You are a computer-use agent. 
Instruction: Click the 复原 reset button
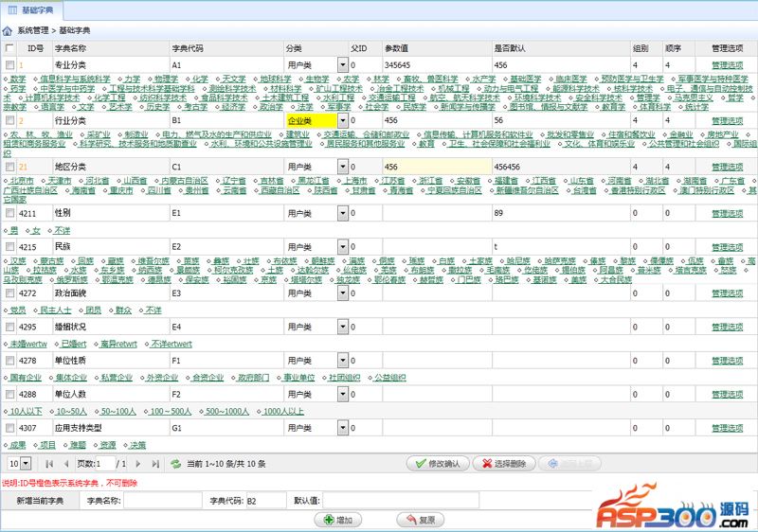(420, 520)
